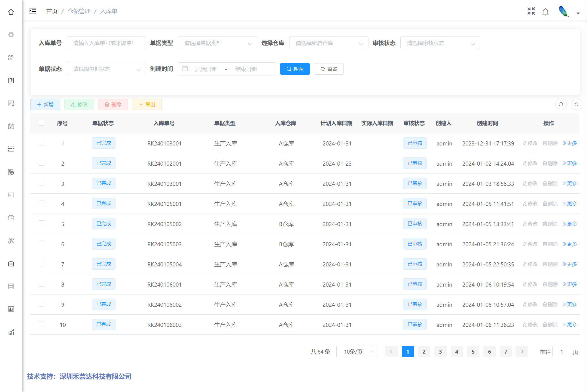Click the 前往 page number input
588x392 pixels.
tap(562, 352)
